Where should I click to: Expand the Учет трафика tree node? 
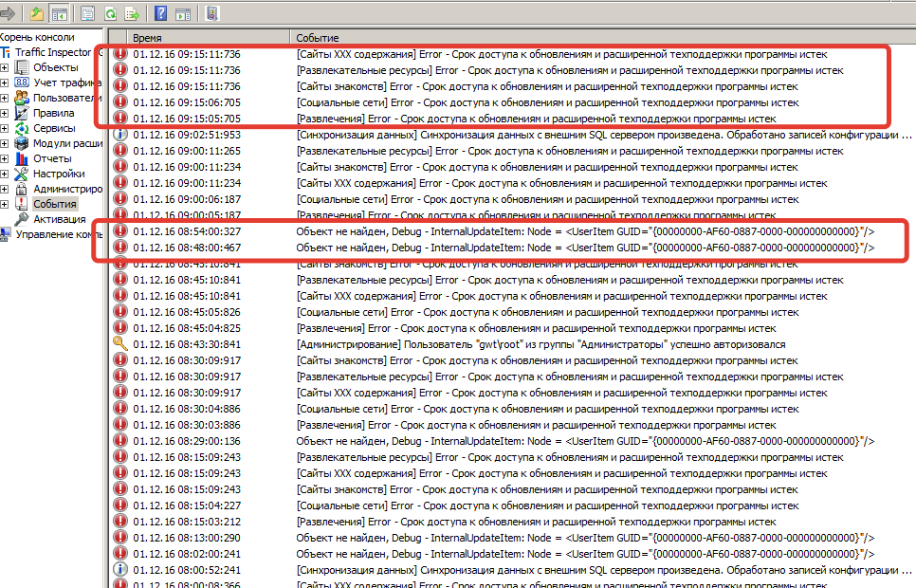coord(4,83)
